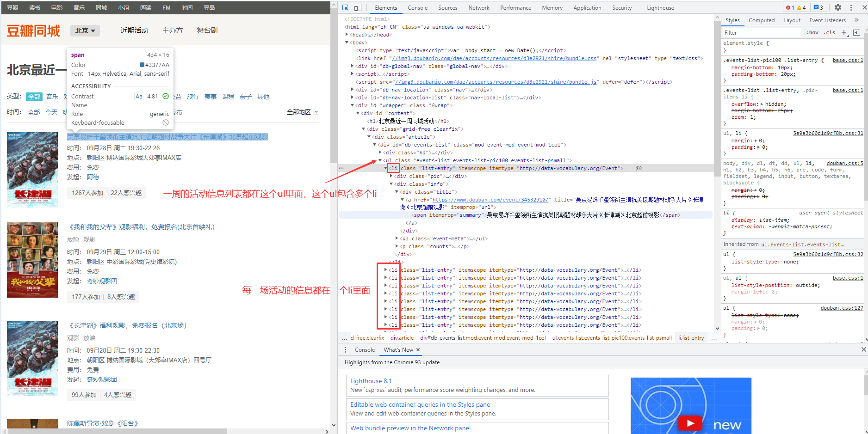Click the blue issues count badge
This screenshot has height=434, width=868.
pos(818,7)
